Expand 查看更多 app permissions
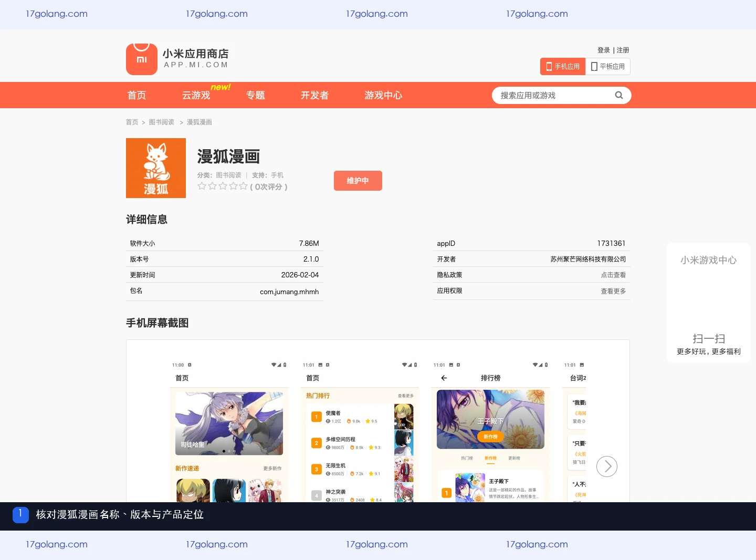 613,291
